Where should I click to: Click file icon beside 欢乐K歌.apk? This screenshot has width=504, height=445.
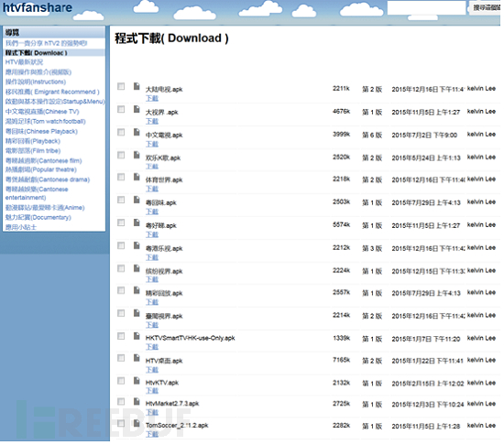[137, 156]
